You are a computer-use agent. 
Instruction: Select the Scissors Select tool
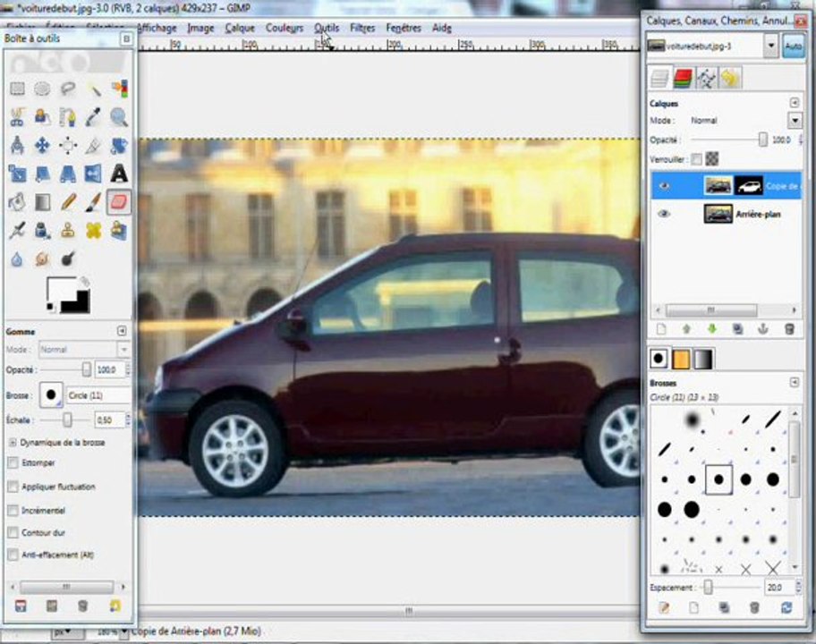pyautogui.click(x=17, y=117)
